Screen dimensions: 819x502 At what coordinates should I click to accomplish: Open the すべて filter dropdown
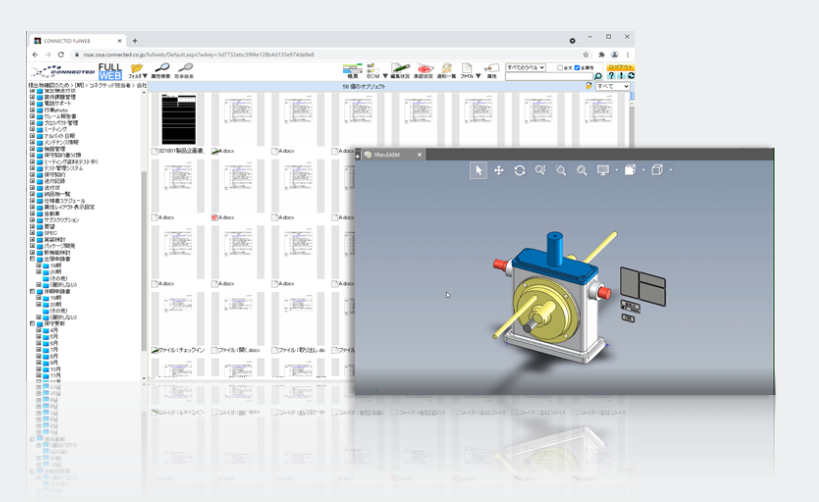612,87
